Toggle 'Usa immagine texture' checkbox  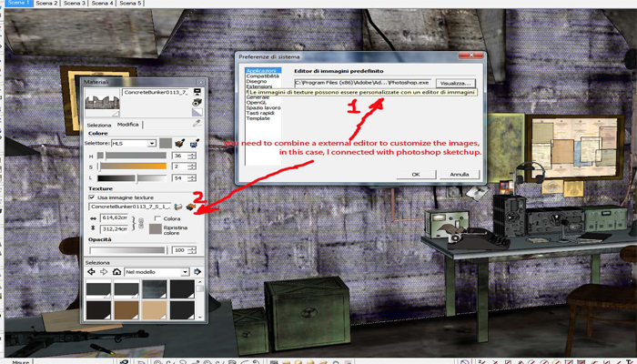91,197
